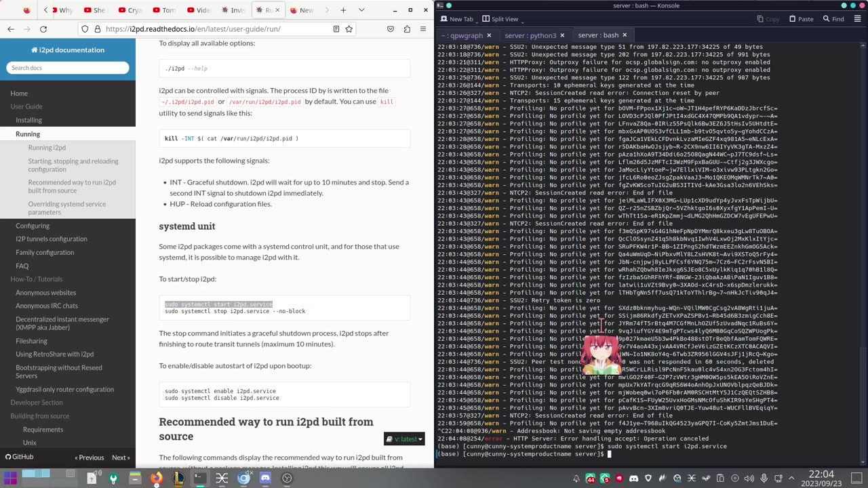Image resolution: width=868 pixels, height=488 pixels.
Task: Open the Konsole terminal taskbar icon
Action: [x=200, y=479]
